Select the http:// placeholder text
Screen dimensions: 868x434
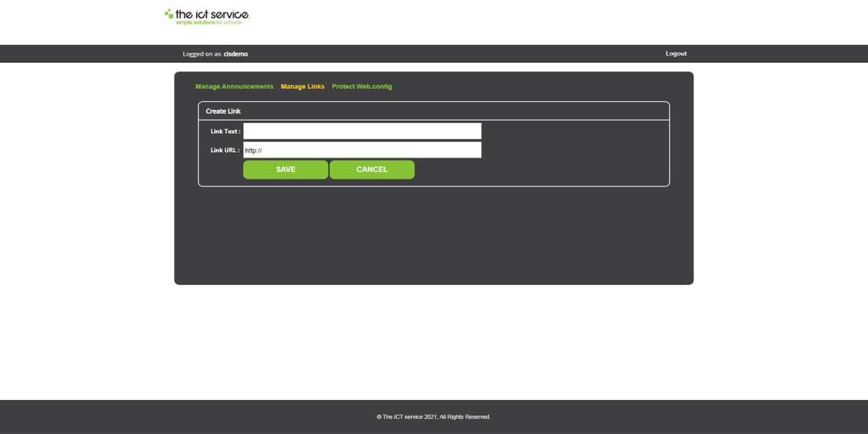[x=253, y=150]
